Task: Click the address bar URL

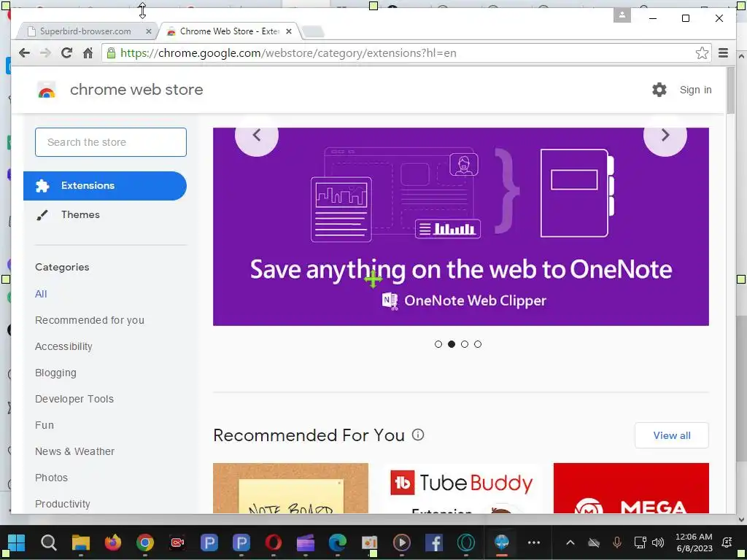Action: (x=288, y=52)
